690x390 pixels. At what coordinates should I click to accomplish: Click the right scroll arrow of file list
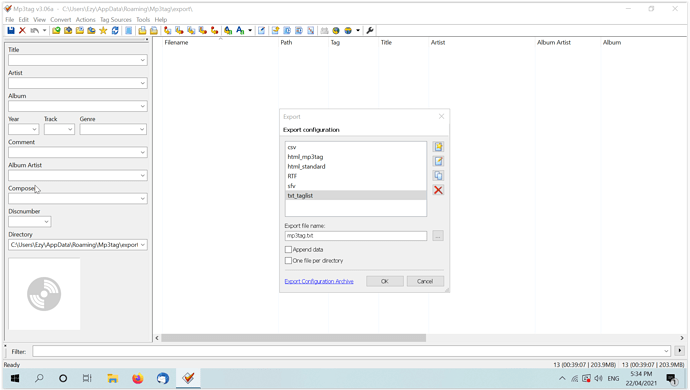coord(682,338)
